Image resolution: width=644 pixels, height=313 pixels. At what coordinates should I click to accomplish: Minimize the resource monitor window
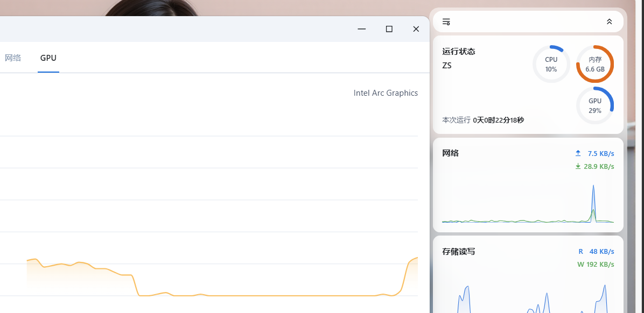point(361,29)
